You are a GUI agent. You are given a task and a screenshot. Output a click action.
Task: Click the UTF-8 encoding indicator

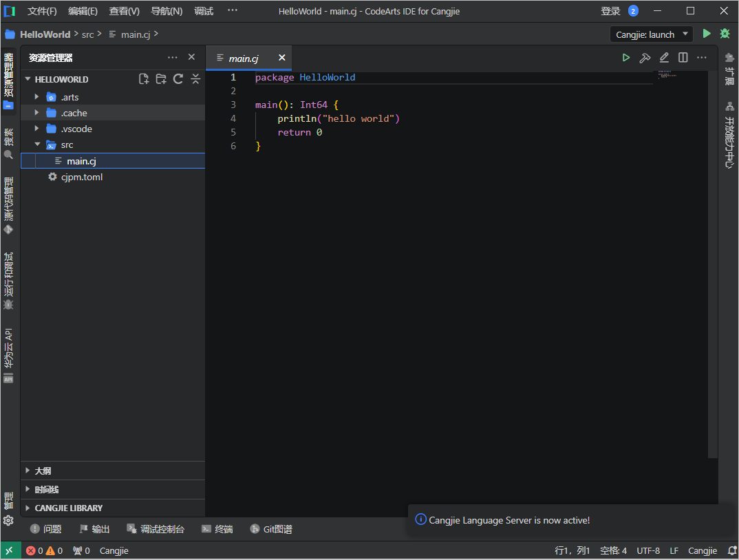coord(648,550)
